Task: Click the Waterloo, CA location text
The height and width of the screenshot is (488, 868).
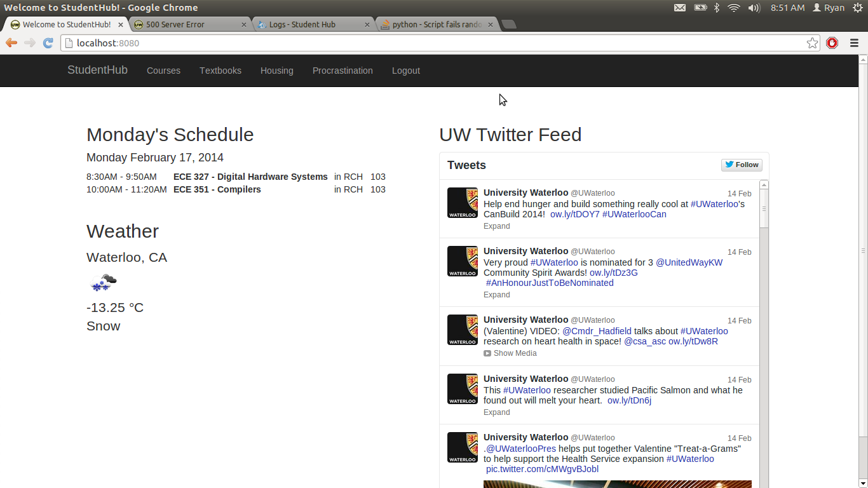Action: pos(126,257)
